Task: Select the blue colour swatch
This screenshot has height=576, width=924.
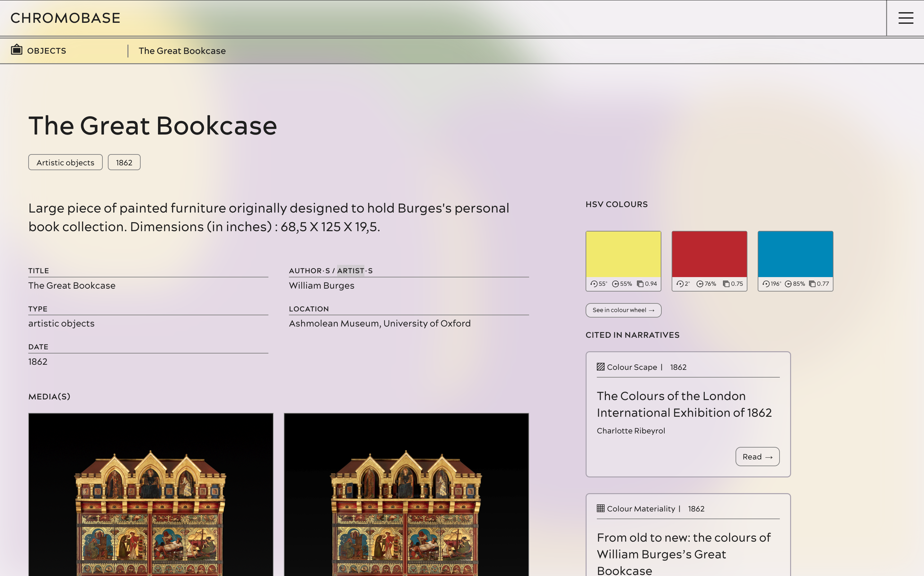Action: pos(795,254)
